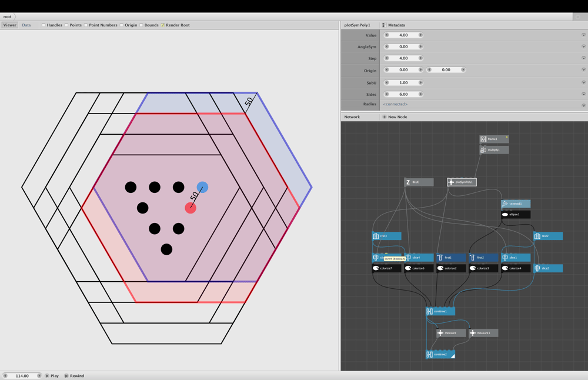Image resolution: width=588 pixels, height=380 pixels.
Task: Click the AngleSym value field 0.00
Action: click(403, 46)
